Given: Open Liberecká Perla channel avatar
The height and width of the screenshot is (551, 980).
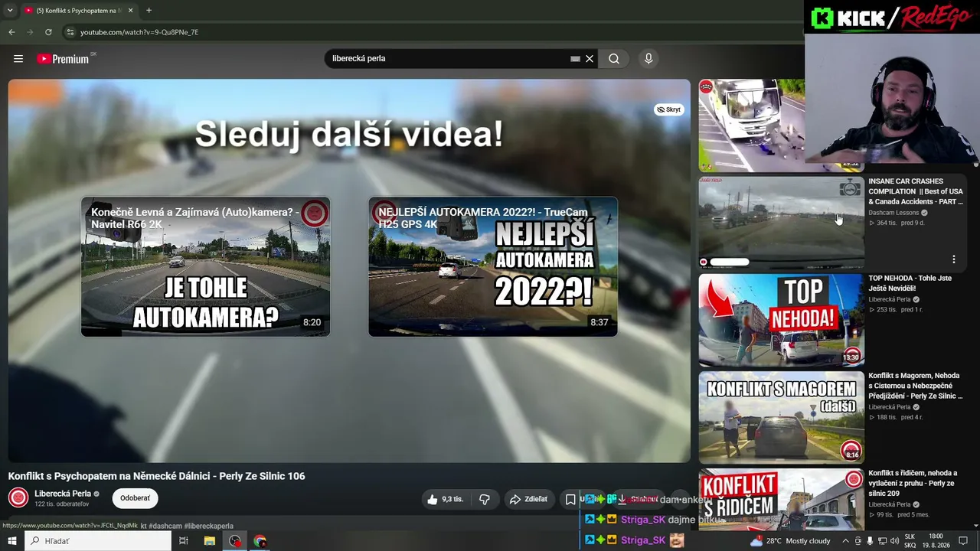Looking at the screenshot, I should pos(18,498).
